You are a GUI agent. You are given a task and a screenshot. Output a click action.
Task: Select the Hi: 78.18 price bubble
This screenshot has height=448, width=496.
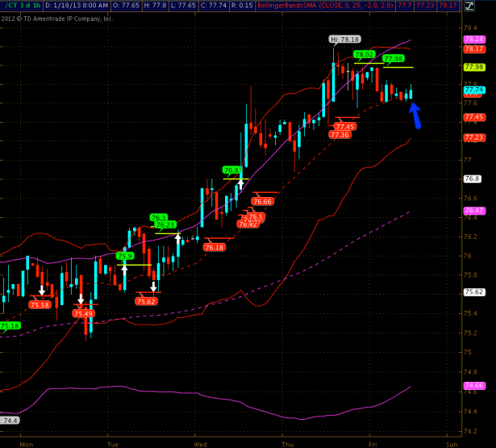345,39
